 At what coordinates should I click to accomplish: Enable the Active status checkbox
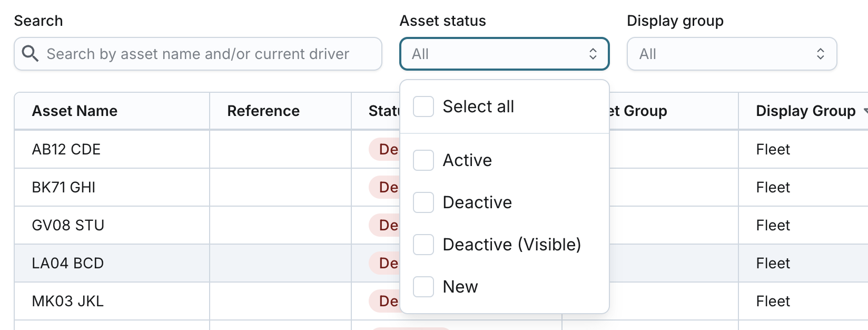tap(423, 160)
